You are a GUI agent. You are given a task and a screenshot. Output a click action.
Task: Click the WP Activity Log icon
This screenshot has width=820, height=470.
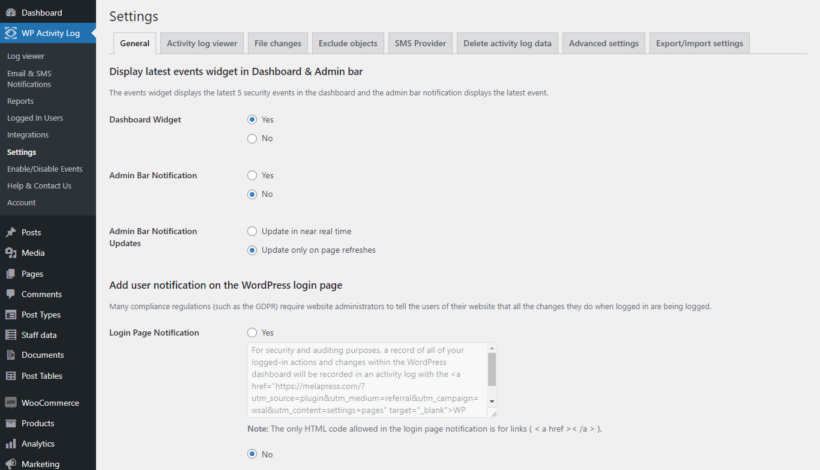click(10, 33)
